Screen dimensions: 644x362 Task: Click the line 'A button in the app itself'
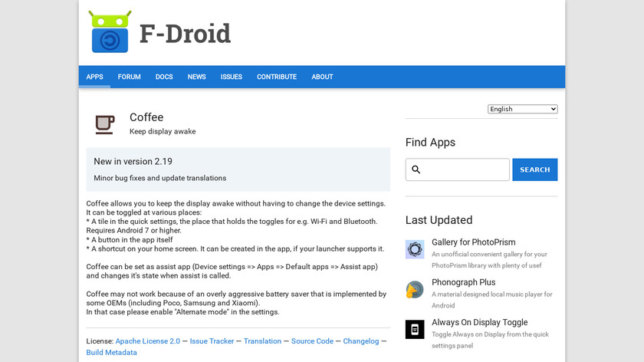130,239
